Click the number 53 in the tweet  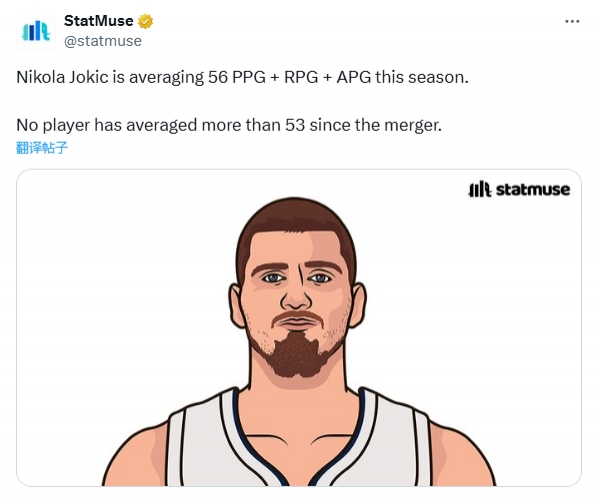[x=295, y=125]
